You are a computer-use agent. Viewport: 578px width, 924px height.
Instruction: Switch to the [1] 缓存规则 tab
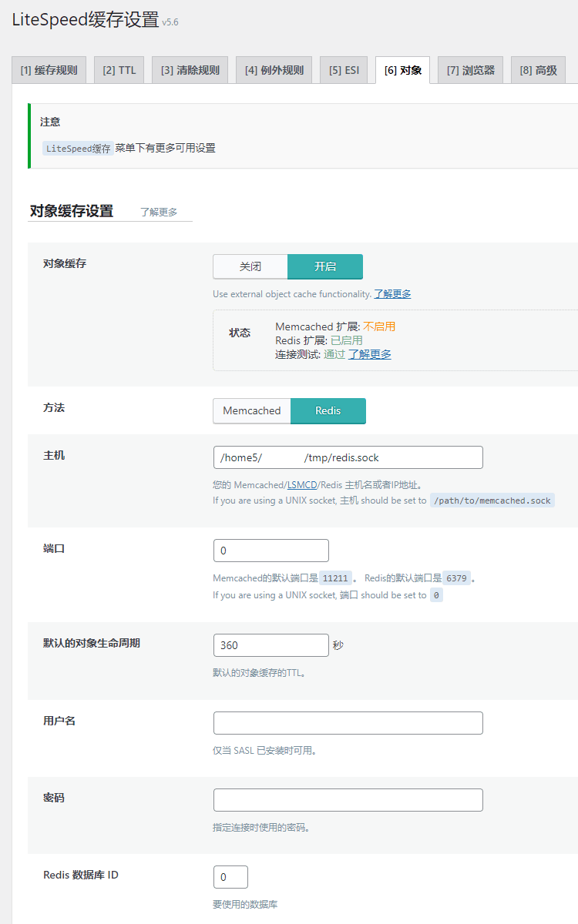[x=49, y=69]
